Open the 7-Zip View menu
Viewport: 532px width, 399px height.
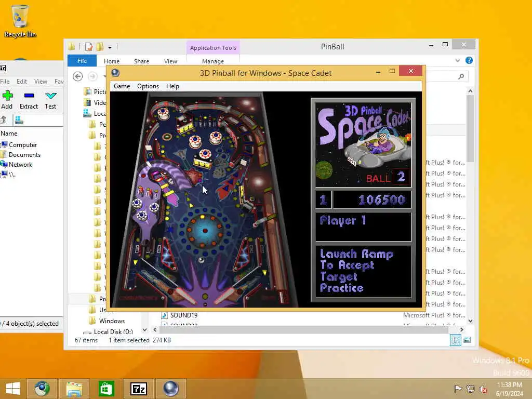(x=41, y=82)
